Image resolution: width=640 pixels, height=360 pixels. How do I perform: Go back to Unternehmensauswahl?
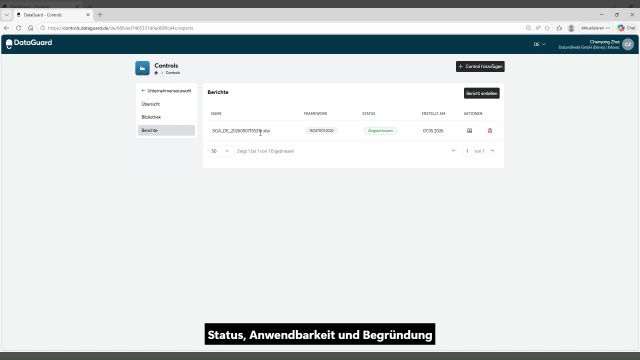166,91
